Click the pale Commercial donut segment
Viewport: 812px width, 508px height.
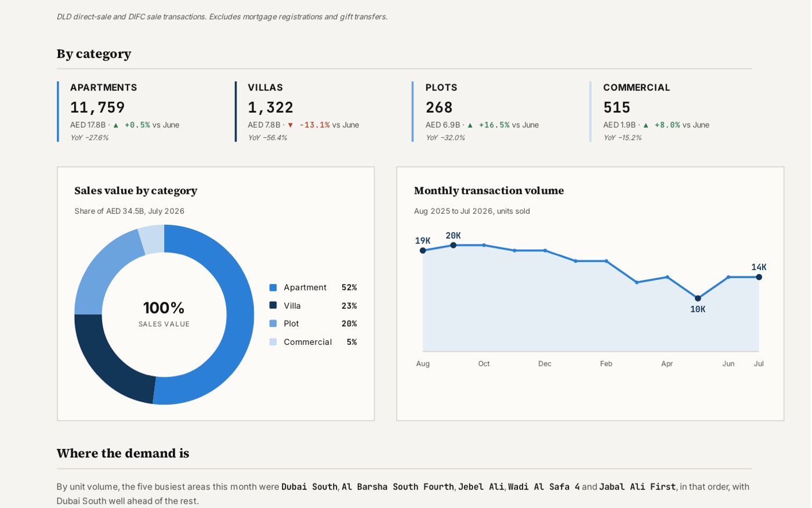tap(152, 239)
